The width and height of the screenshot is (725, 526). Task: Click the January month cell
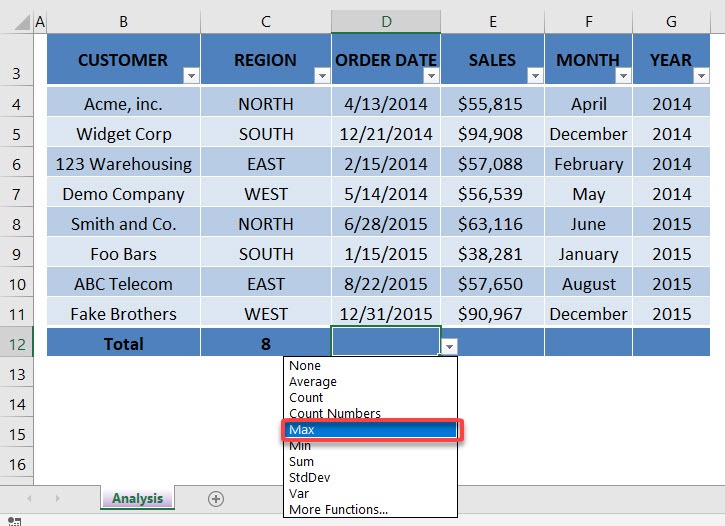(589, 254)
